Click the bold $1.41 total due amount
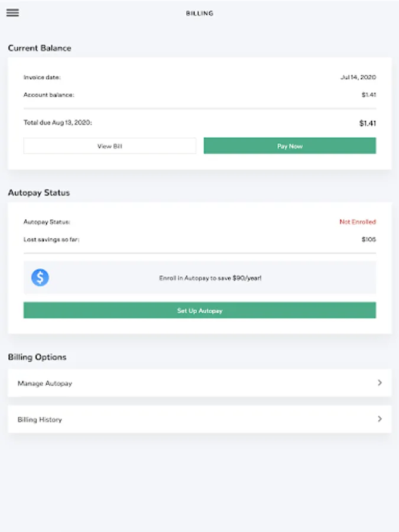Screen dimensions: 399x532 point(367,124)
